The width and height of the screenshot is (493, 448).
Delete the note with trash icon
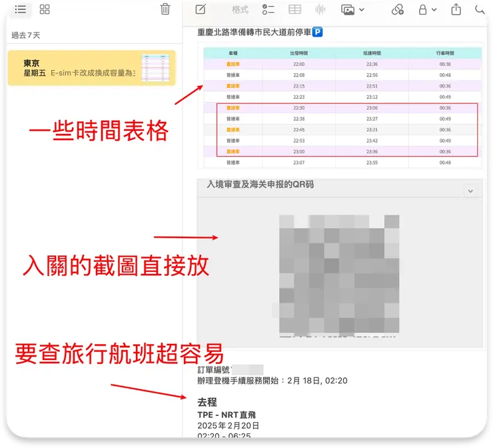pos(165,9)
